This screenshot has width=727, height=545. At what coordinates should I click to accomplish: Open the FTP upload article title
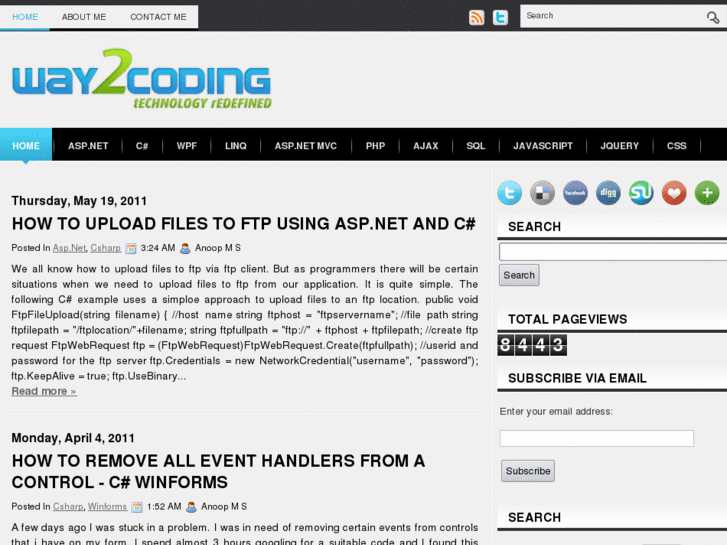(x=244, y=224)
